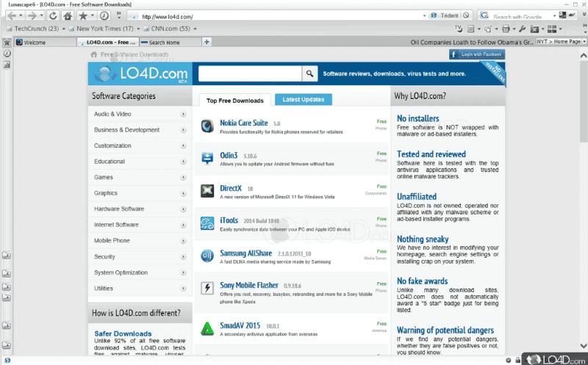Screen dimensions: 588x365
Task: Go forward to the next page
Action: click(x=32, y=15)
